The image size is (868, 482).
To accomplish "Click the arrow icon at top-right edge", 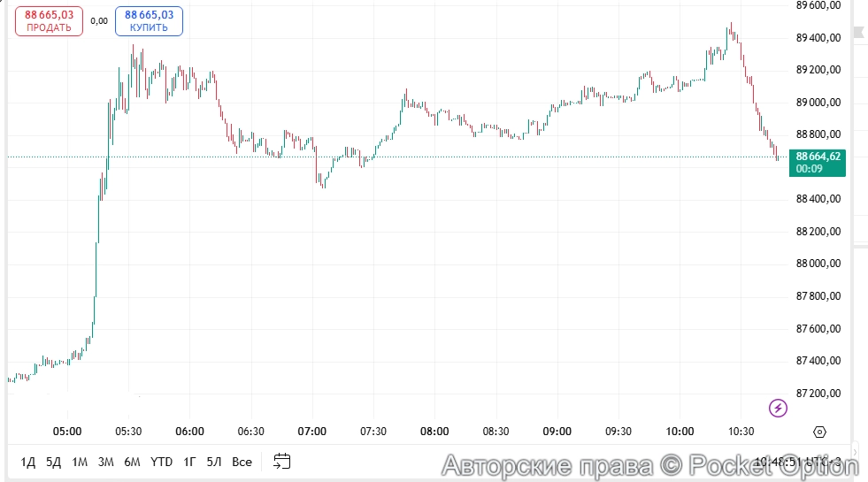I will click(858, 33).
